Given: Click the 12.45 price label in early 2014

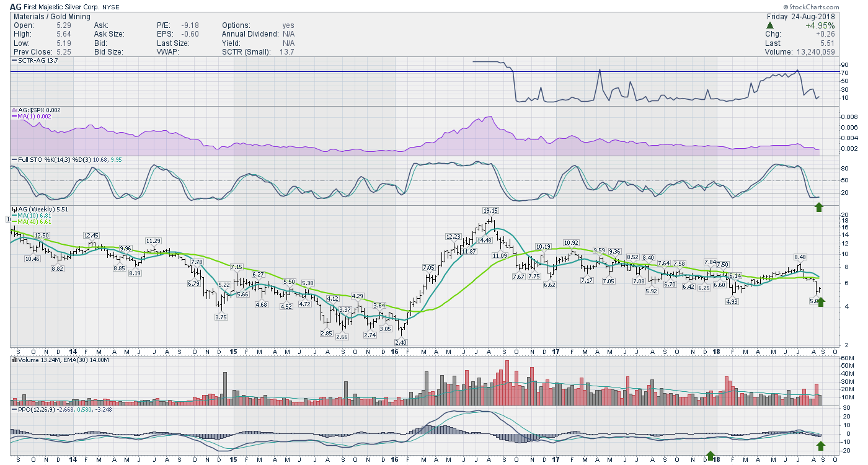Looking at the screenshot, I should pos(92,235).
